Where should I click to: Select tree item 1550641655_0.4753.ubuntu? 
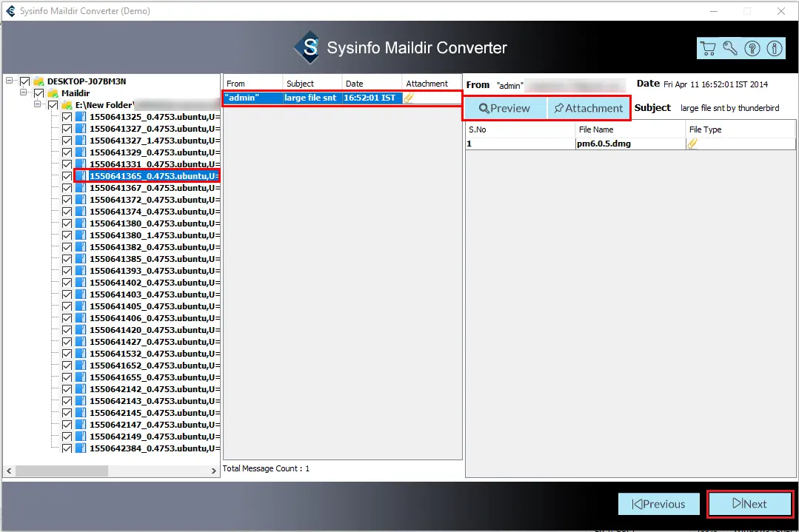(155, 377)
